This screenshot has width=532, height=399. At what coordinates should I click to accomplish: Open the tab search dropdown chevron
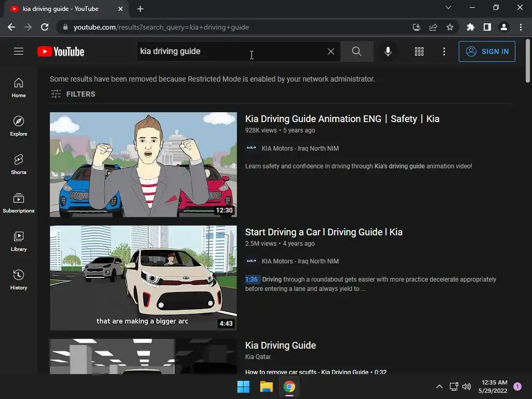tap(448, 7)
